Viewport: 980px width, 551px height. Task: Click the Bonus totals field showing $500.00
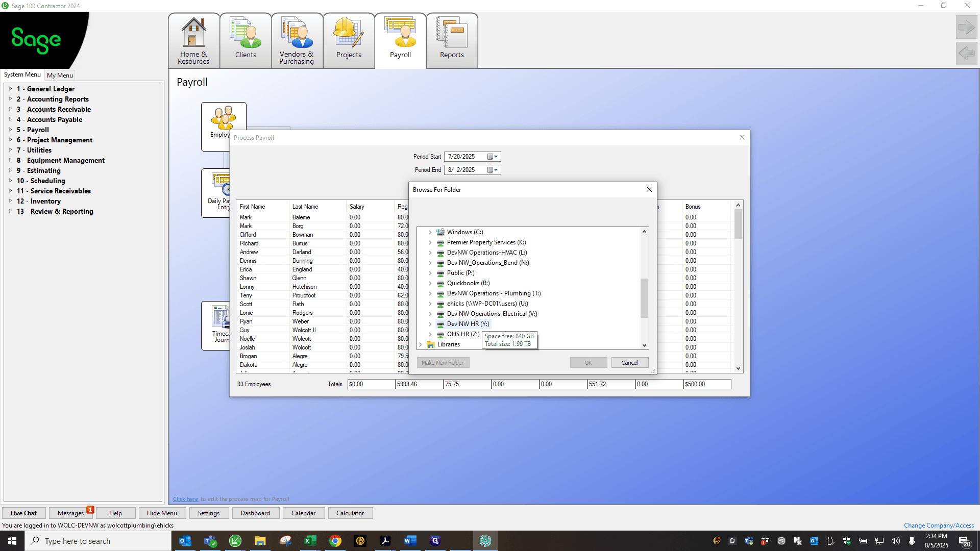tap(707, 384)
